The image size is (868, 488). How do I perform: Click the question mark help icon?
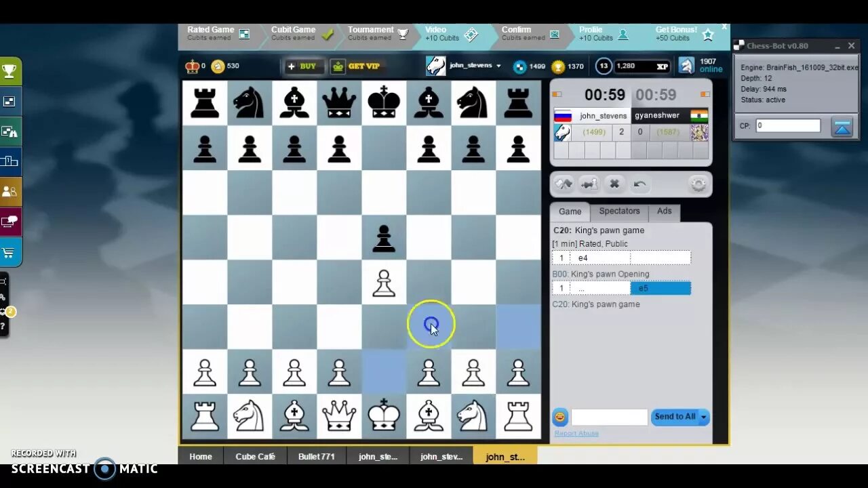point(3,327)
